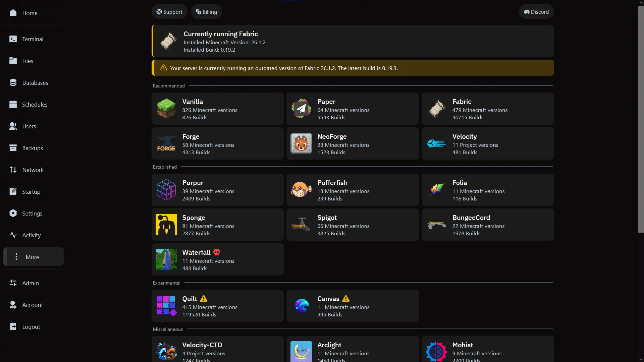644x362 pixels.
Task: Click the Currently running Fabric icon
Action: pos(168,41)
